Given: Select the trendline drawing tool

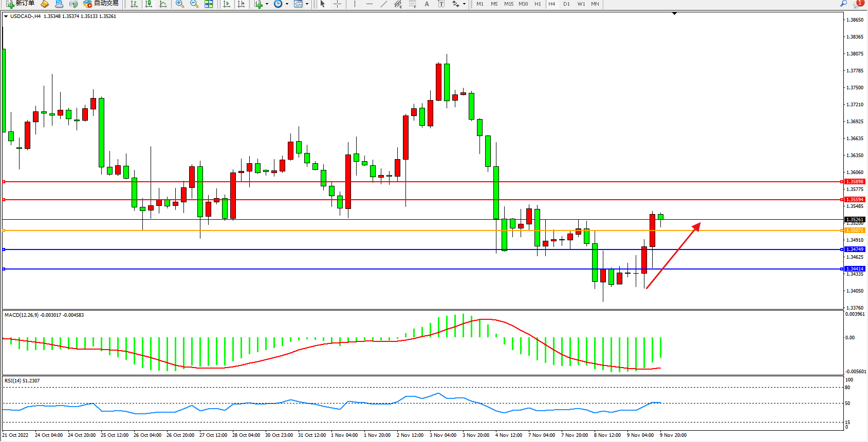Looking at the screenshot, I should click(384, 4).
